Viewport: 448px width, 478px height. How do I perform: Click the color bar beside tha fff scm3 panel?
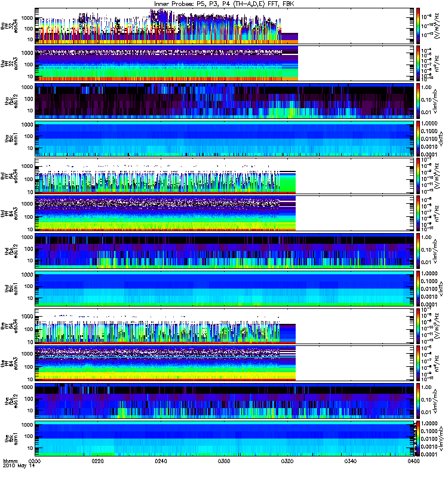pyautogui.click(x=418, y=63)
